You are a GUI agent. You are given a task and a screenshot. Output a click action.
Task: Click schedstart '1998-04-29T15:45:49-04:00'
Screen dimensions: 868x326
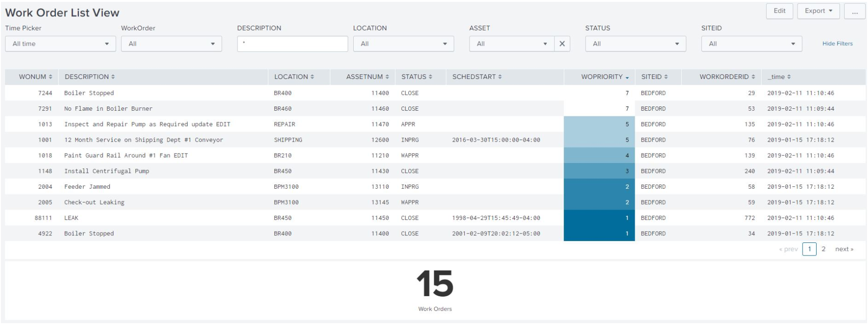[x=496, y=218]
